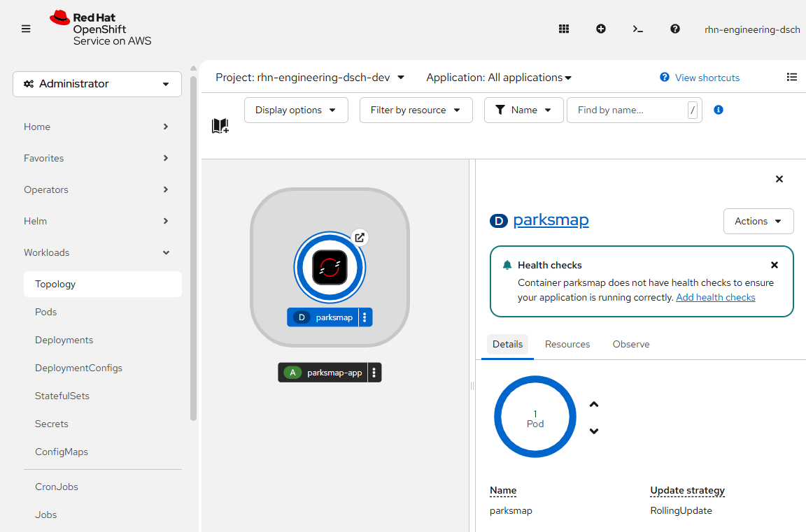Switch to list view icon

pyautogui.click(x=792, y=77)
